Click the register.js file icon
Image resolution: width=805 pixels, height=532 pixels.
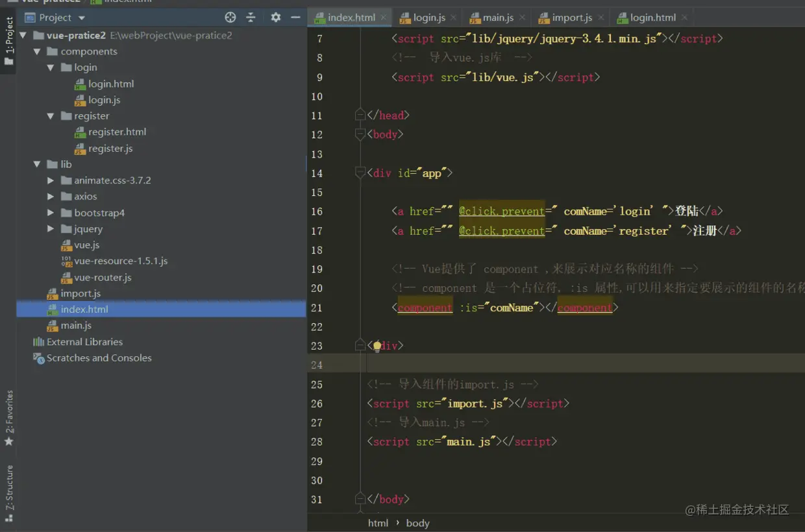pyautogui.click(x=80, y=149)
